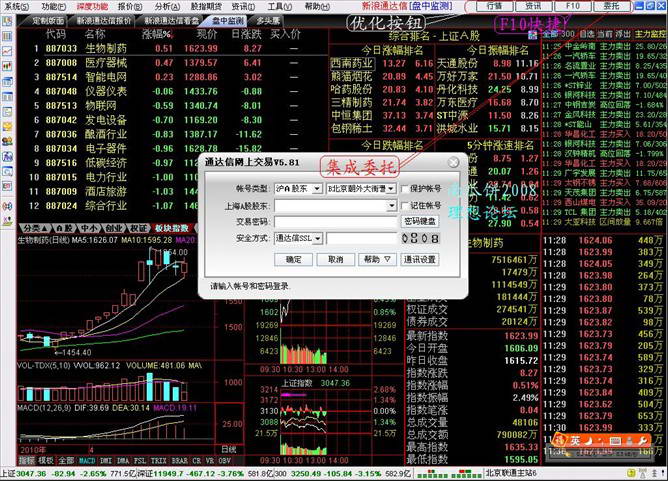Open the 工具 menu
The height and width of the screenshot is (481, 668).
coord(279,6)
